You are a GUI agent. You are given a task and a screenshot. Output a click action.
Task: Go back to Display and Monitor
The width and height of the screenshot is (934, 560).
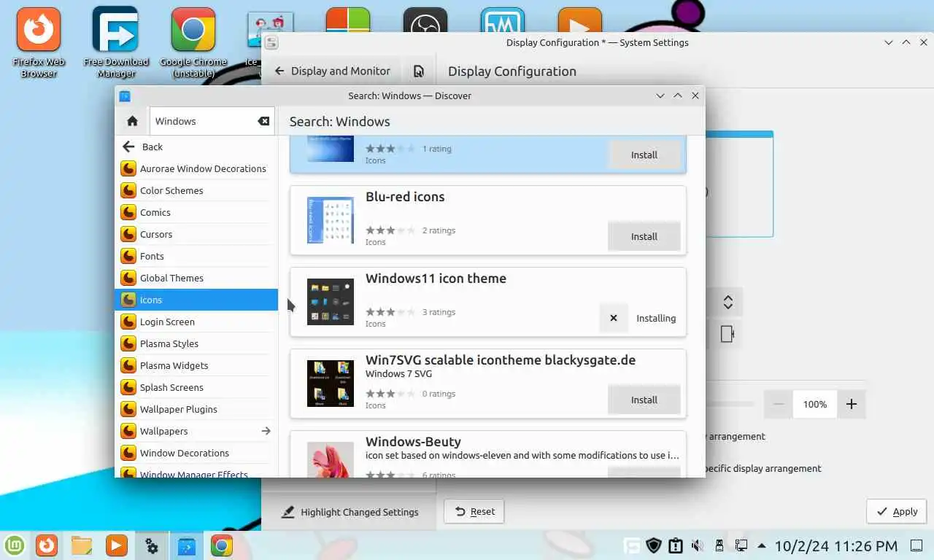[333, 71]
